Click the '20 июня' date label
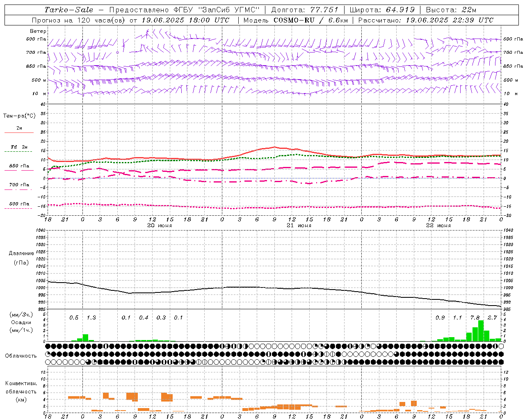The width and height of the screenshot is (525, 420). pos(160,226)
